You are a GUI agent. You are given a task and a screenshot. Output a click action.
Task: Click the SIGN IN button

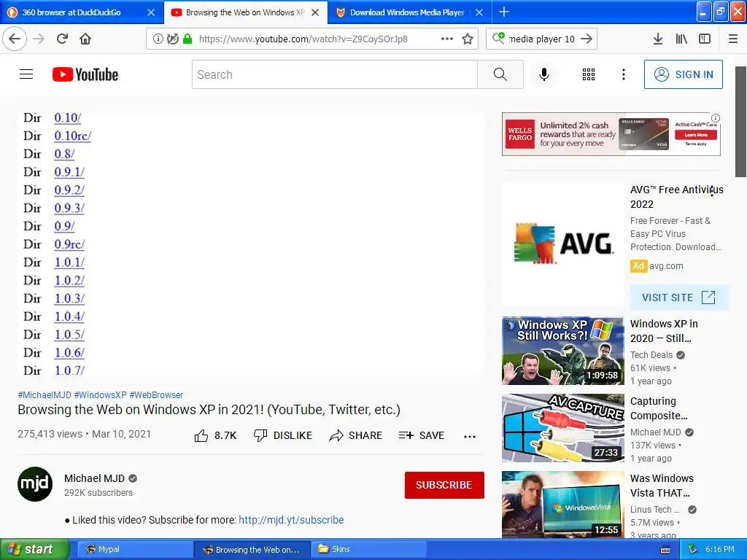coord(683,74)
